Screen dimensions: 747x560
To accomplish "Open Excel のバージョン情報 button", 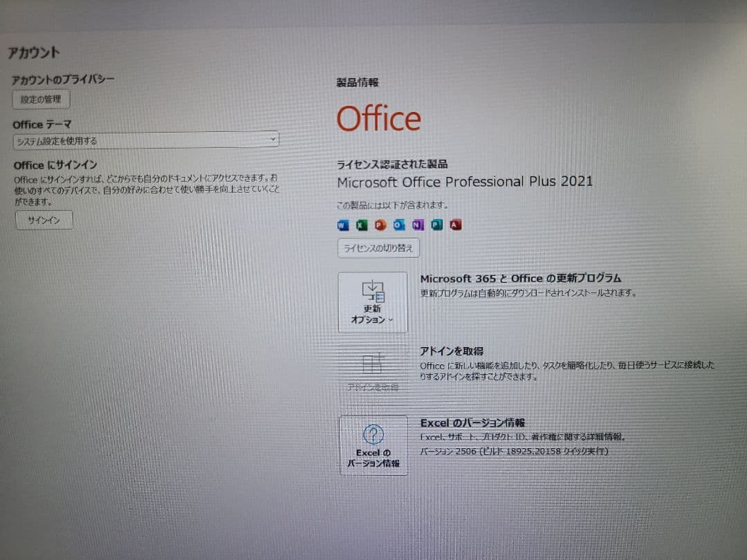I will (373, 445).
